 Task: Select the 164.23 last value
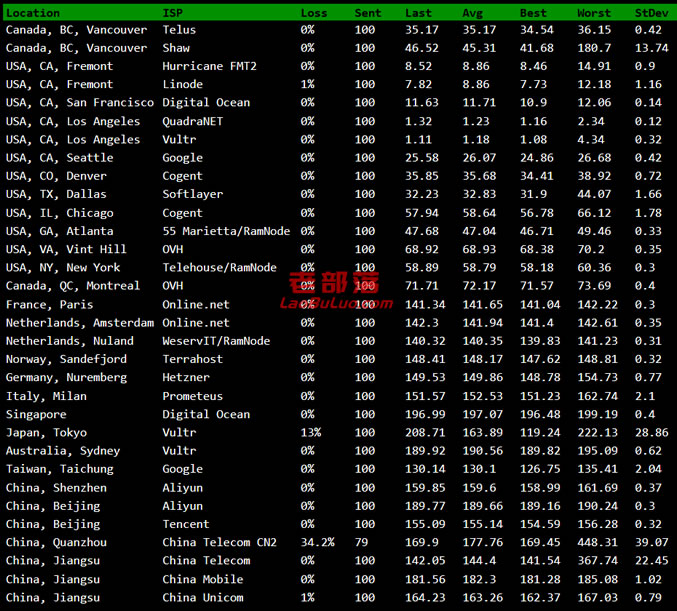(x=425, y=597)
